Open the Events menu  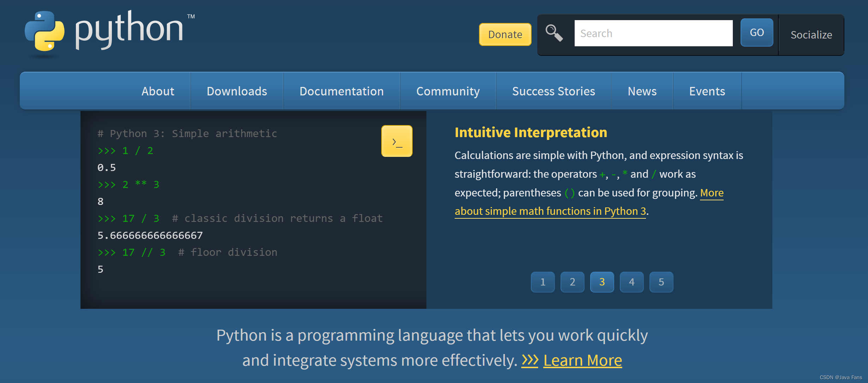707,91
